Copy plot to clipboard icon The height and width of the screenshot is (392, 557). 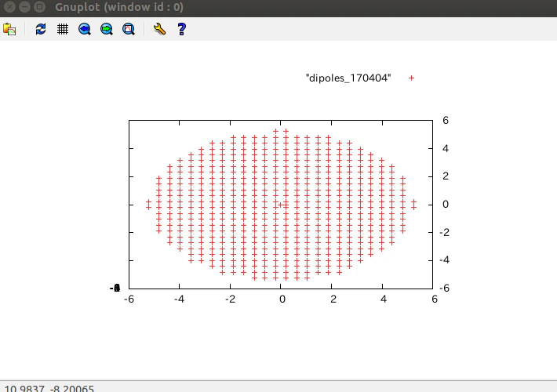9,29
